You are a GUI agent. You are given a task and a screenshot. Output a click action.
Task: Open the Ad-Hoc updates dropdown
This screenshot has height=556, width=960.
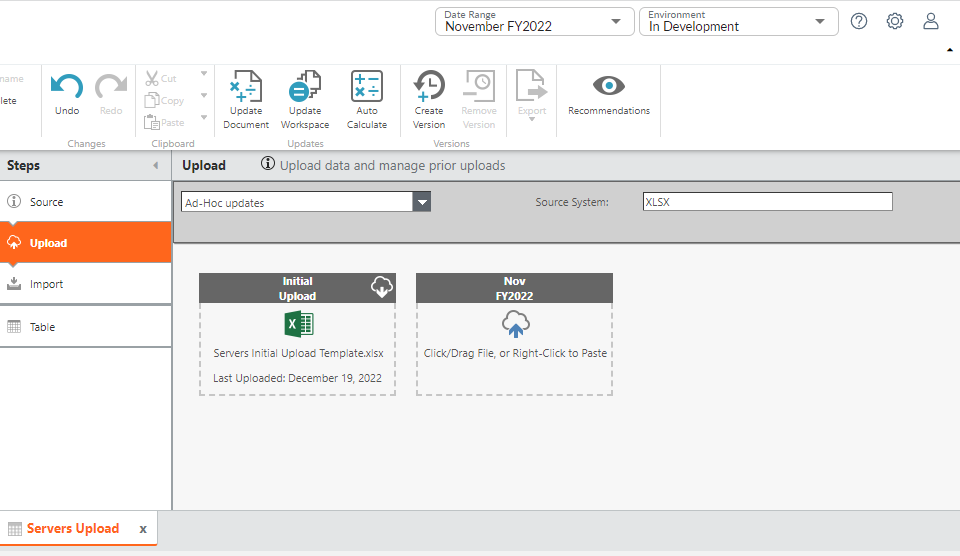[x=422, y=202]
